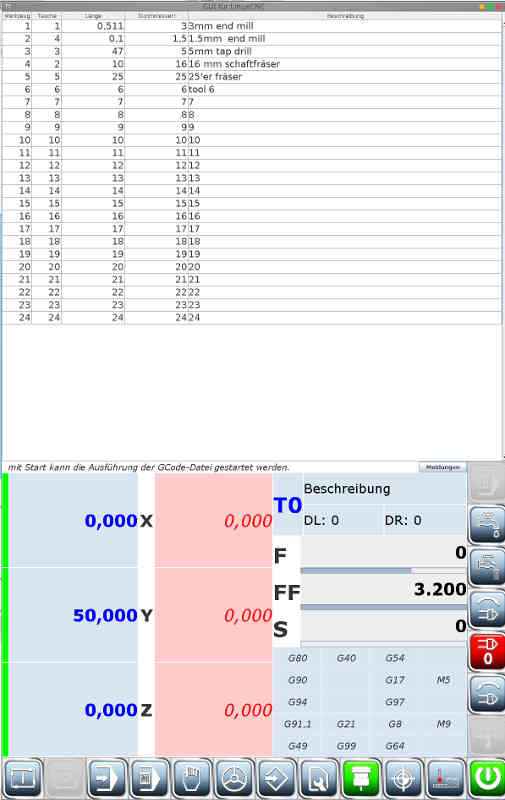Click the FF value field 3.200

click(383, 589)
